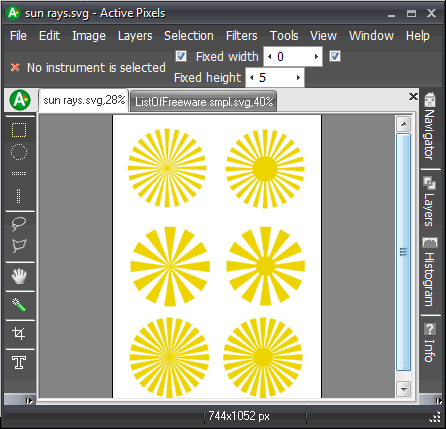Screen dimensions: 446x429
Task: Close the current document with the tab X
Action: (413, 97)
